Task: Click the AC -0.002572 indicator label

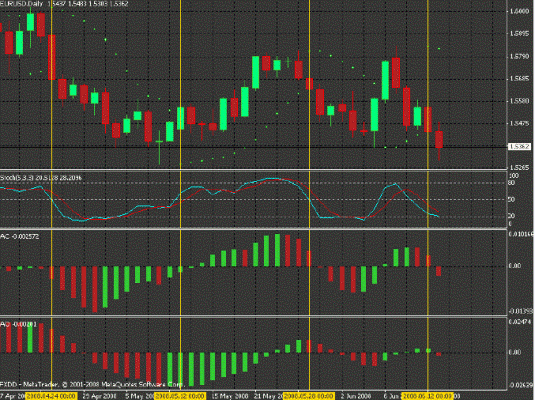Action: [x=20, y=236]
